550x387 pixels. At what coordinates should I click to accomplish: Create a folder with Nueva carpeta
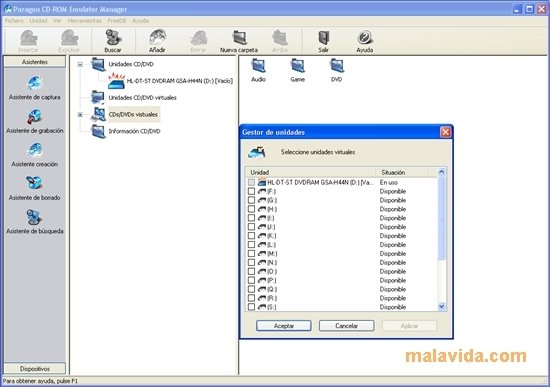[239, 41]
